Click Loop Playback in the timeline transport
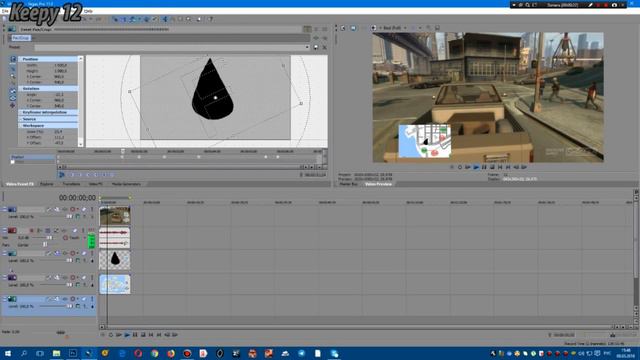The height and width of the screenshot is (360, 640). pos(111,335)
